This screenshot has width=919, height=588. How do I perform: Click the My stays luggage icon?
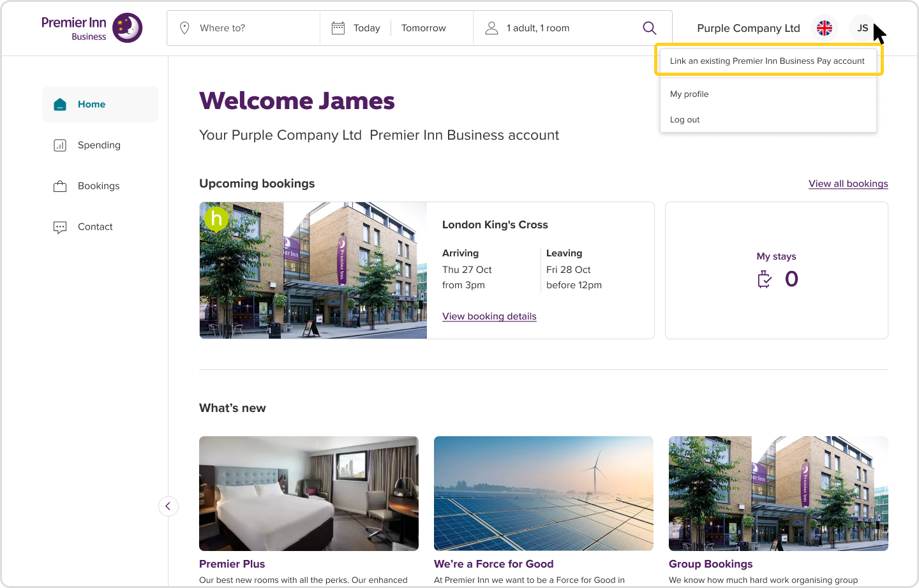pyautogui.click(x=765, y=279)
